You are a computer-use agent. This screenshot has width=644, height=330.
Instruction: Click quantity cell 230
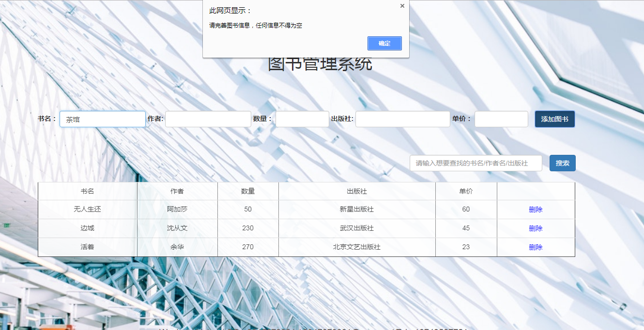[248, 228]
